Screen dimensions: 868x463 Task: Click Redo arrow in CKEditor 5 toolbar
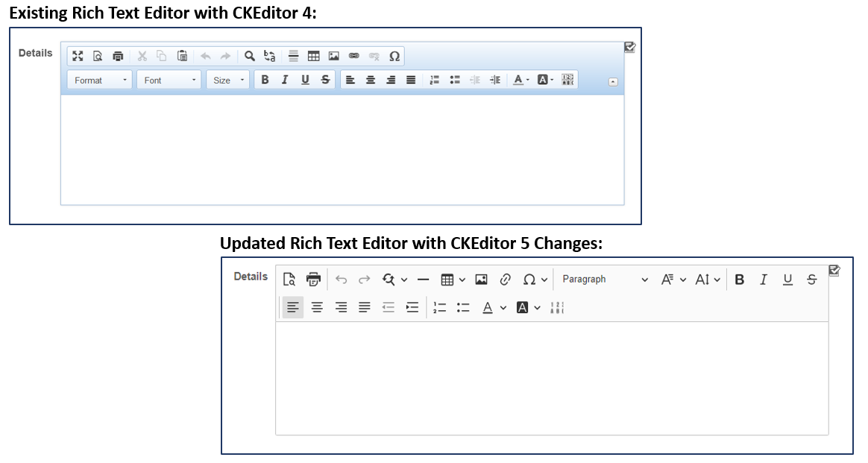[364, 280]
